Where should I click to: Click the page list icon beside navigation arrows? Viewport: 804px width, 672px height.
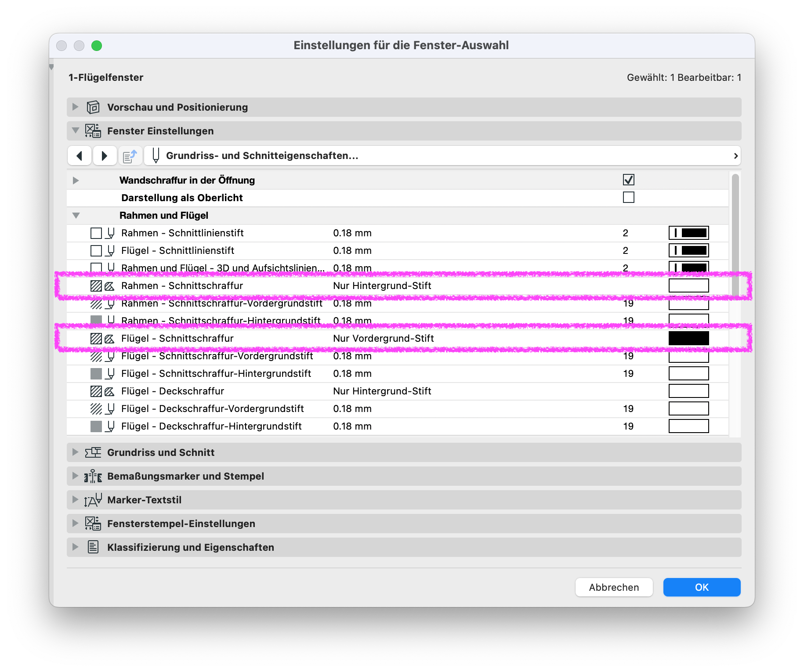pyautogui.click(x=130, y=156)
